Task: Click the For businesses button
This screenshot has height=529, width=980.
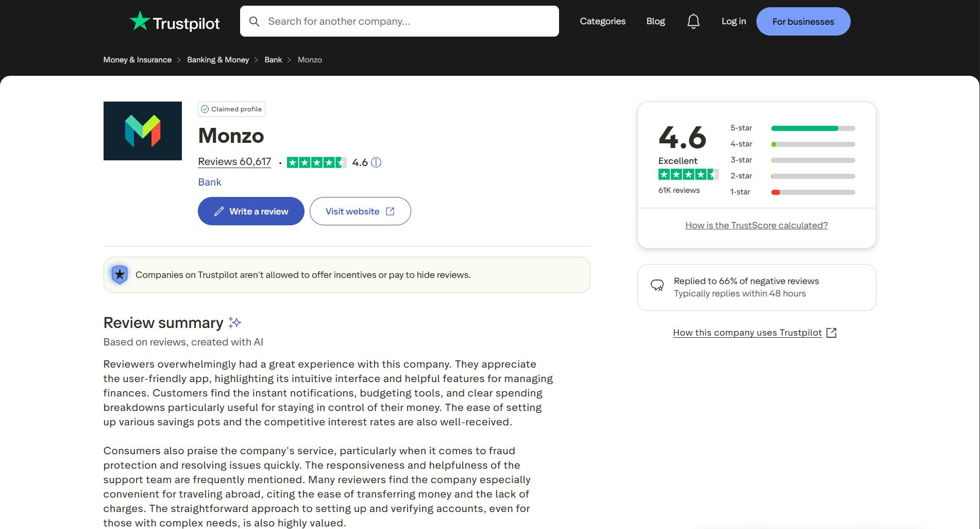Action: (x=803, y=21)
